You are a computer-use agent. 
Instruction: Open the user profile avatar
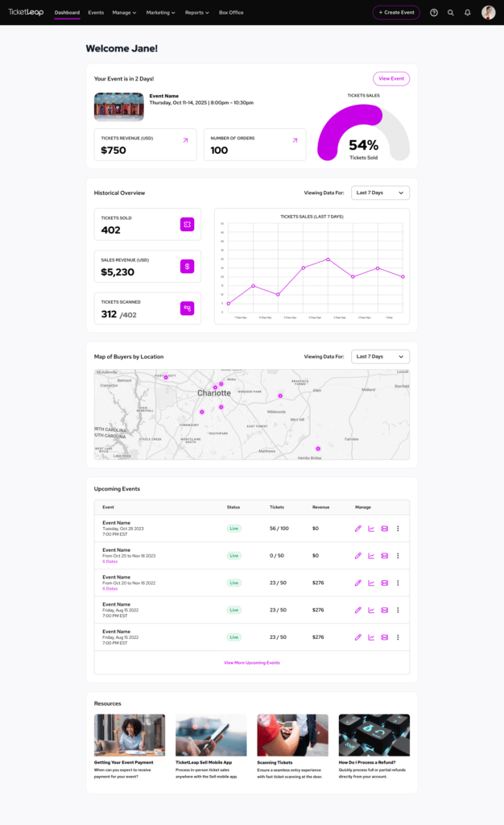[488, 13]
